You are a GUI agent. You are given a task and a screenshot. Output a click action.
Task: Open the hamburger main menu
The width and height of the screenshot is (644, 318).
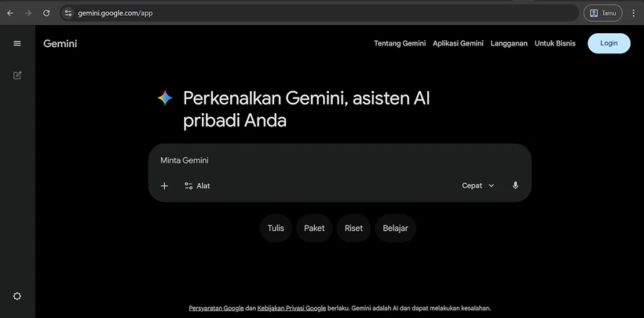click(17, 43)
